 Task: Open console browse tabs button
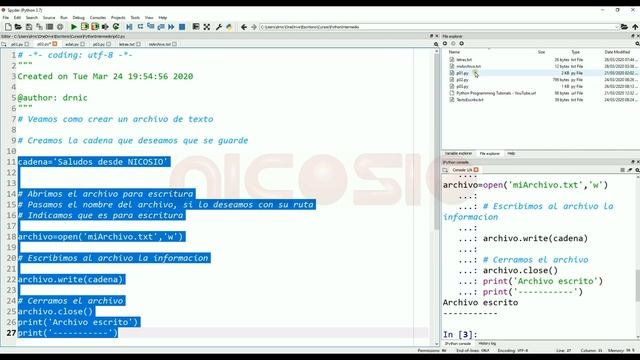[x=445, y=170]
